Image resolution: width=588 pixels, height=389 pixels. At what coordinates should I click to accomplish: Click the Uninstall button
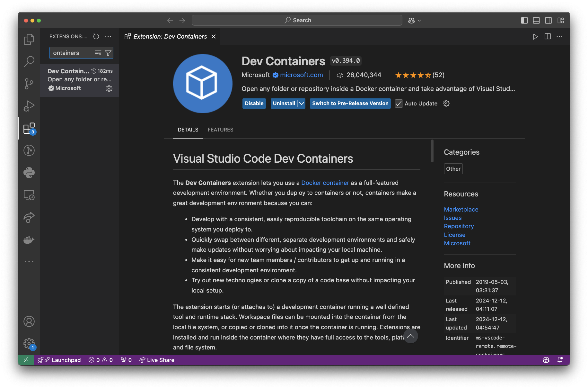[284, 103]
